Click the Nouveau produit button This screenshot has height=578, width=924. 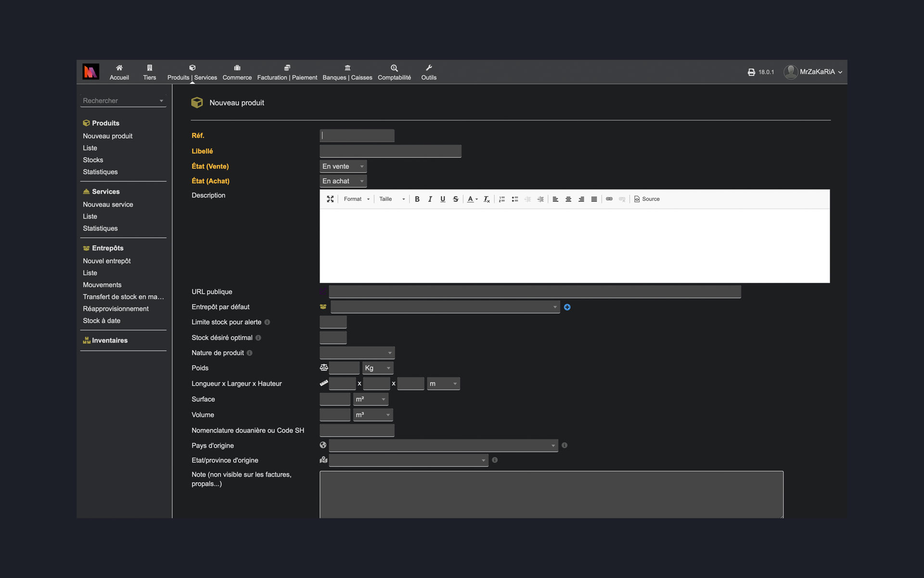coord(108,136)
